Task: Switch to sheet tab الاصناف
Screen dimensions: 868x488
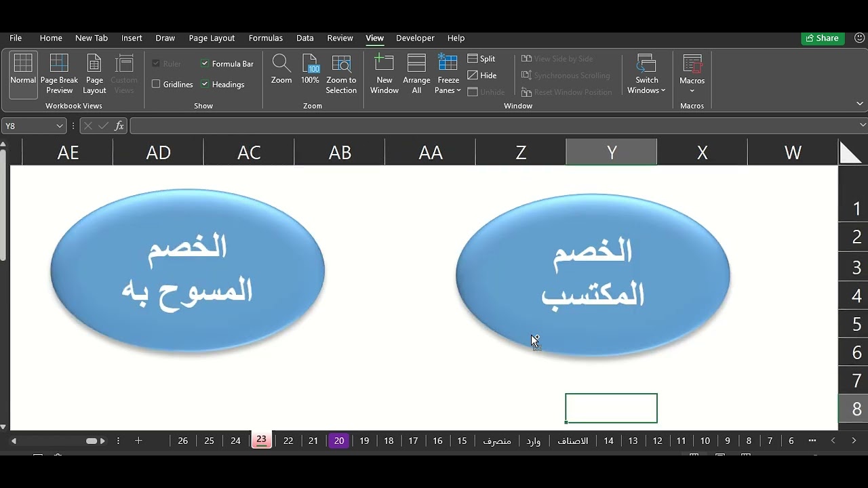Action: pos(573,441)
